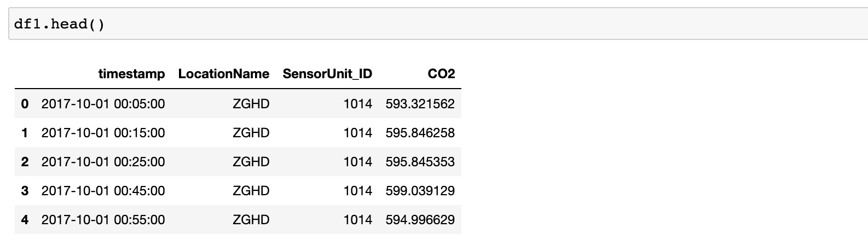Click ZGHD location in first row

tap(251, 104)
